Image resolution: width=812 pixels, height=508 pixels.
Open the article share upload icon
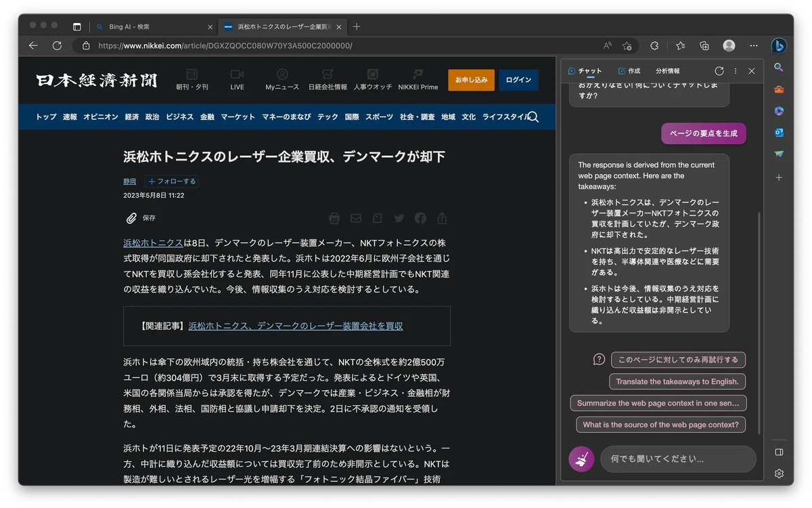click(x=442, y=218)
